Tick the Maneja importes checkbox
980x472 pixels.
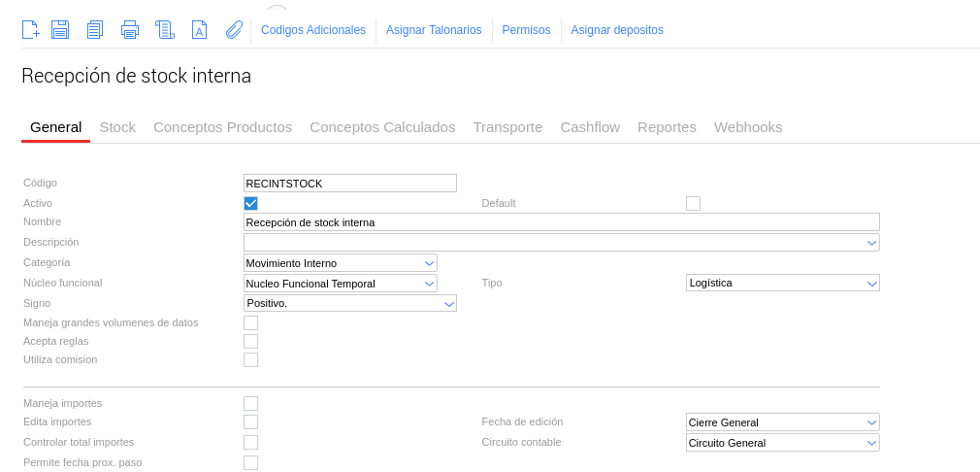pyautogui.click(x=250, y=403)
